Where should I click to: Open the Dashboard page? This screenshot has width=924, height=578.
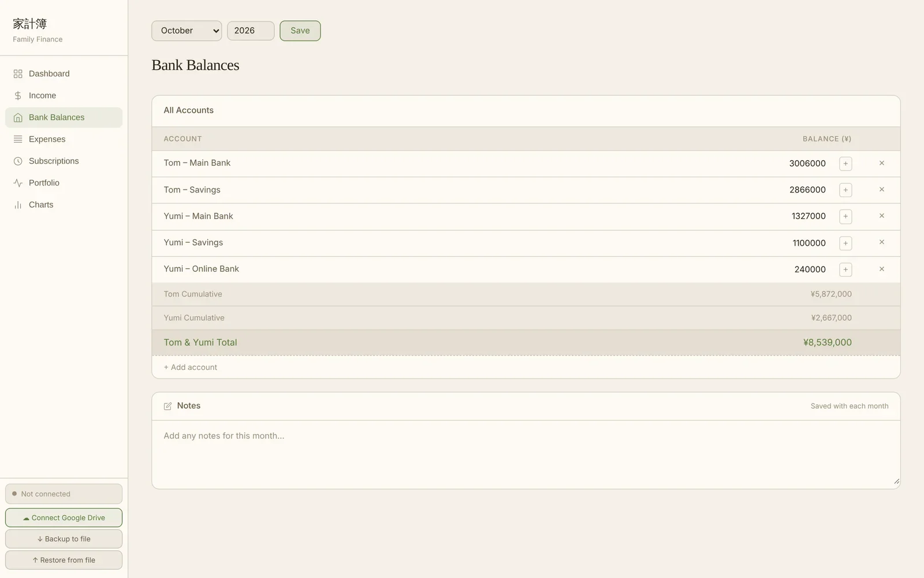[x=64, y=74]
